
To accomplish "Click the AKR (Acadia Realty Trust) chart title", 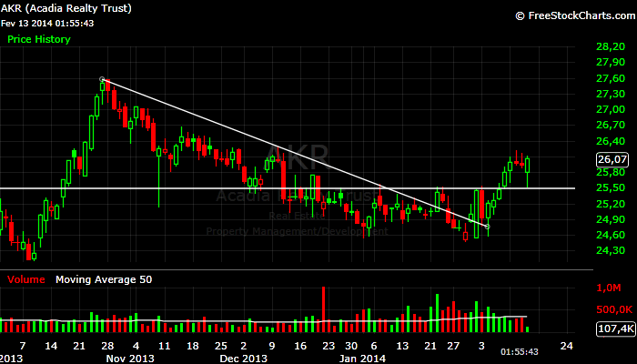I will (x=66, y=8).
